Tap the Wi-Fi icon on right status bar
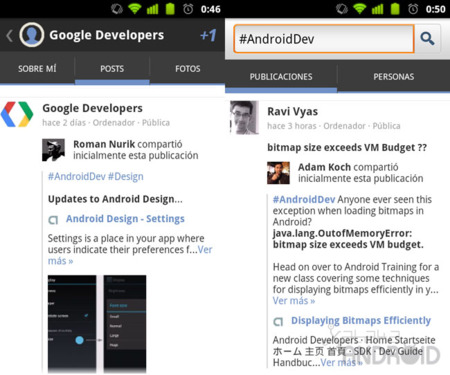Viewport: 450px width, 375px height. coord(360,9)
